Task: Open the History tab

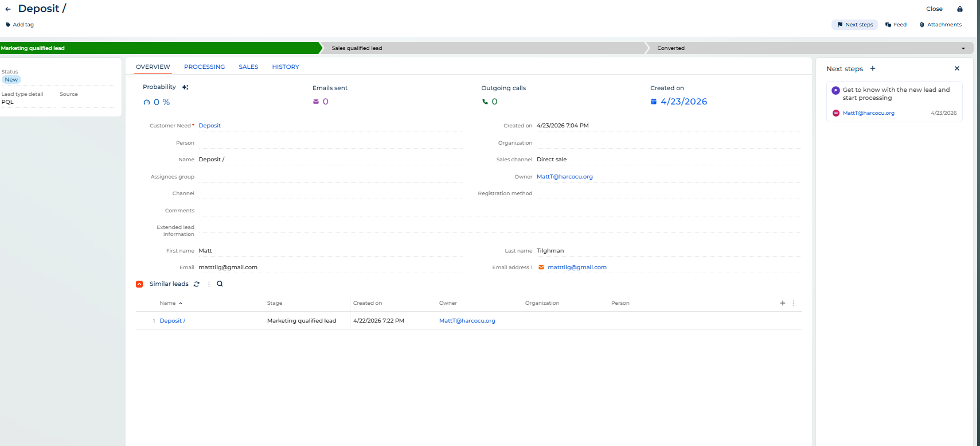Action: [286, 67]
